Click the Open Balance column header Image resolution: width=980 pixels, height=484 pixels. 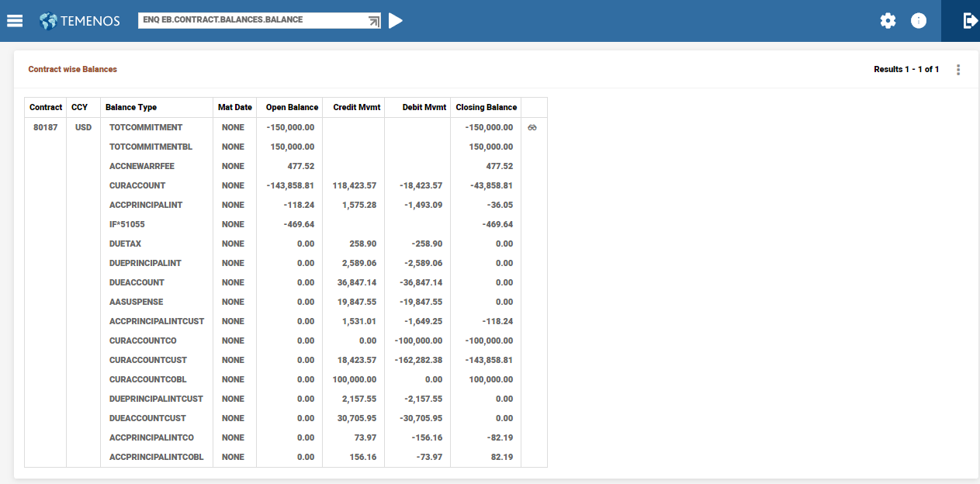coord(292,107)
